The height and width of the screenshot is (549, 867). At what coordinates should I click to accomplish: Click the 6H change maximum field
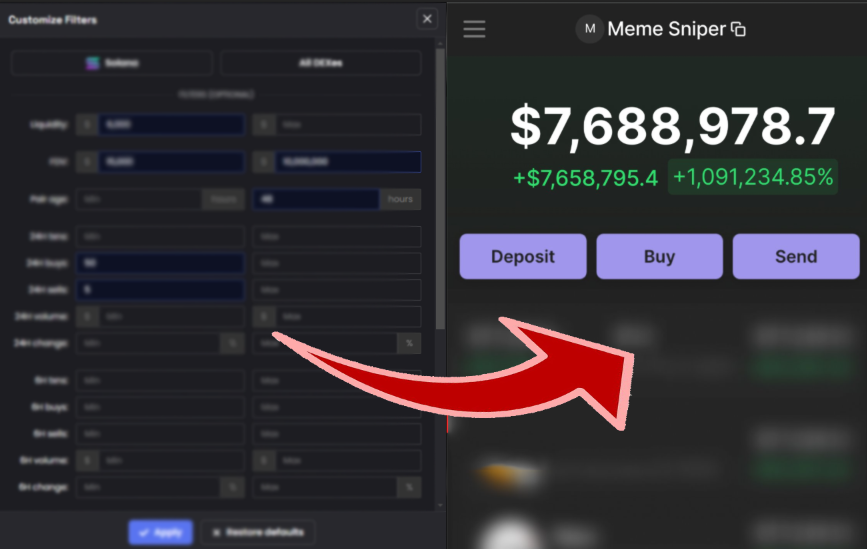pos(325,487)
